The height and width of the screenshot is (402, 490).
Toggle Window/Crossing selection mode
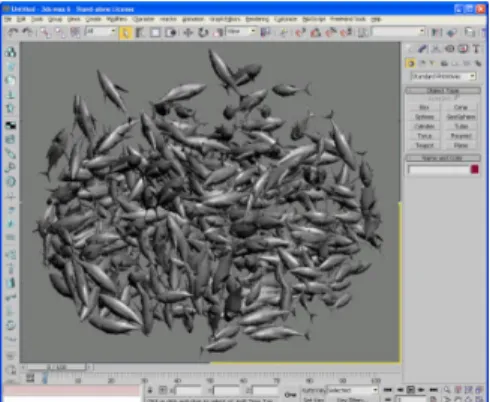pyautogui.click(x=171, y=33)
